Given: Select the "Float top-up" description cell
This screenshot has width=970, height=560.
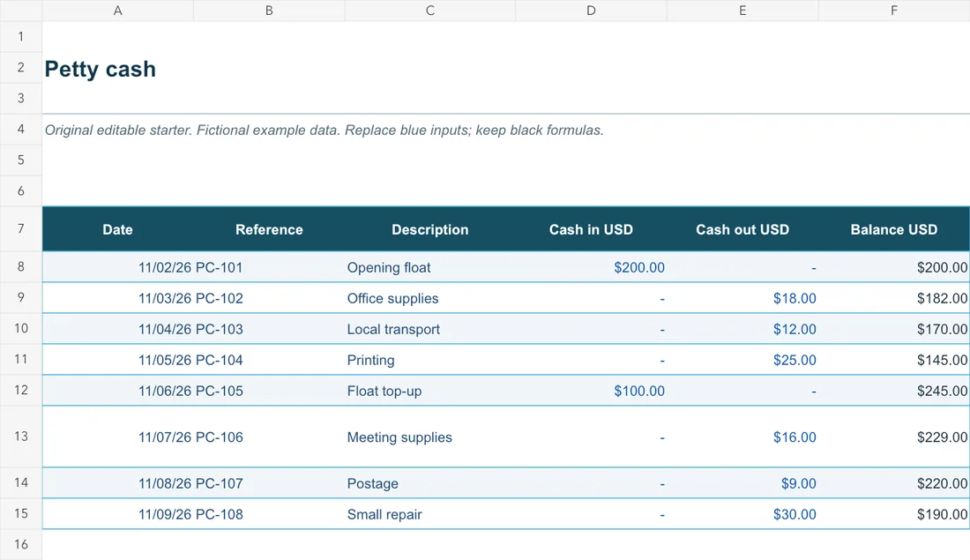Looking at the screenshot, I should 430,391.
